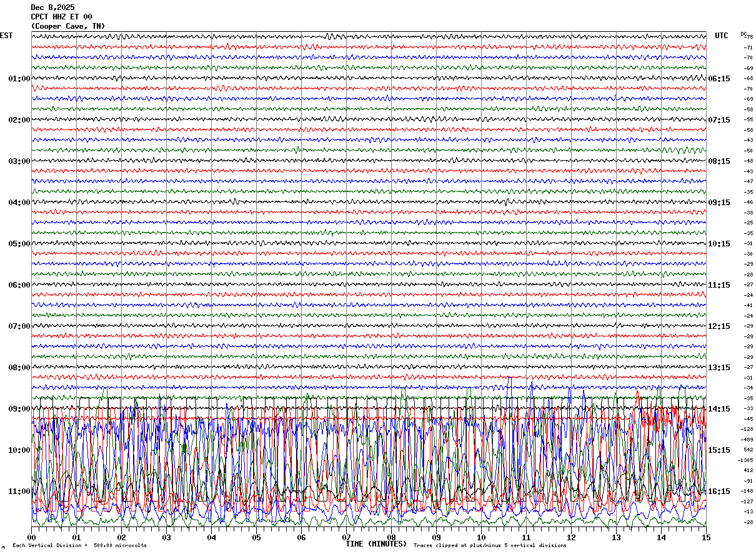Click the UTC timezone header
Viewport: 756px width, 554px height.
coord(722,36)
